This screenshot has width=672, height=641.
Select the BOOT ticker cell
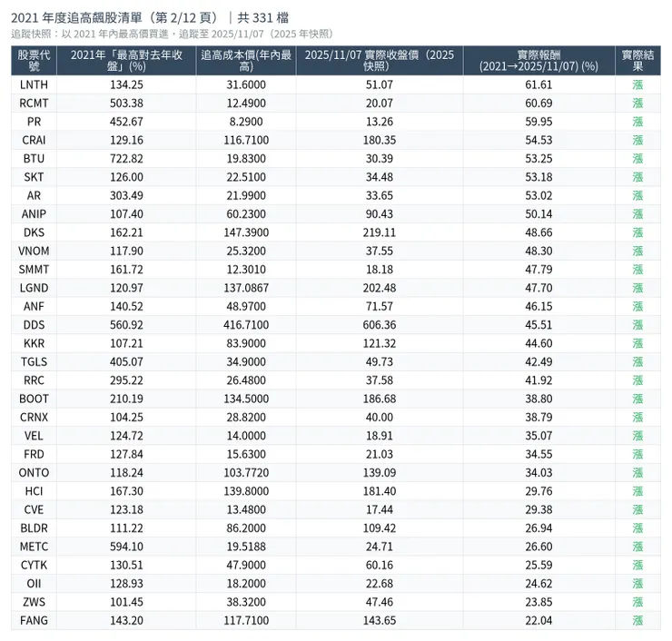click(34, 399)
